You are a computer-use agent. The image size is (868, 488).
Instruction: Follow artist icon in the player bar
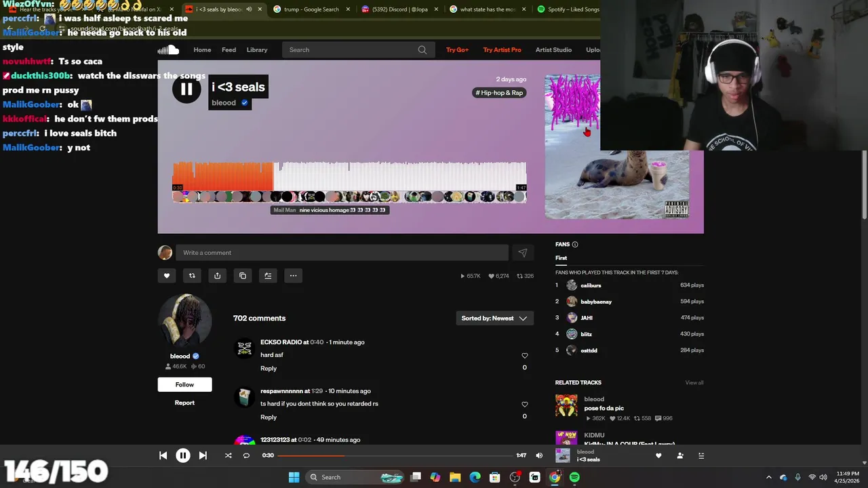(680, 455)
